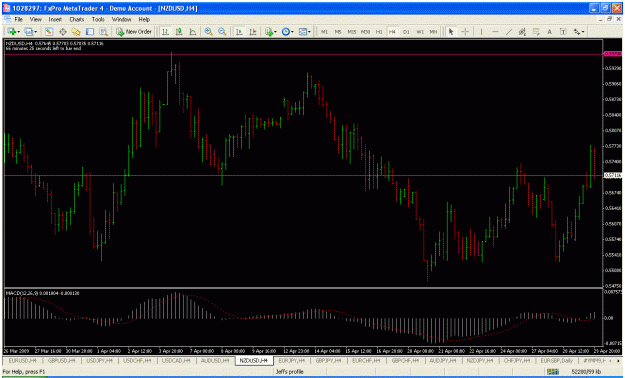Select the M30 timeframe button
This screenshot has height=378, width=625.
point(365,32)
